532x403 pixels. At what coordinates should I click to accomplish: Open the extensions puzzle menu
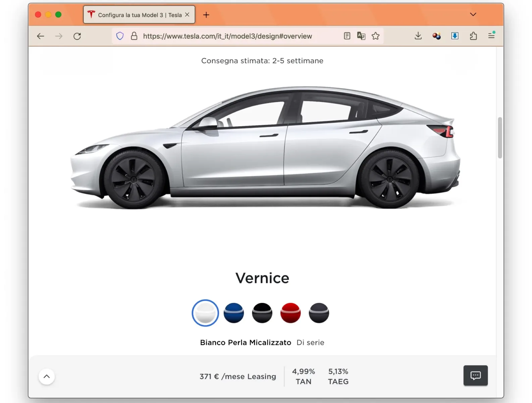coord(473,36)
